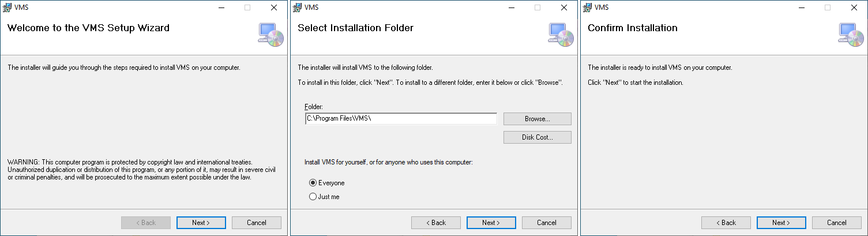Close the Confirm Installation window

point(854,8)
